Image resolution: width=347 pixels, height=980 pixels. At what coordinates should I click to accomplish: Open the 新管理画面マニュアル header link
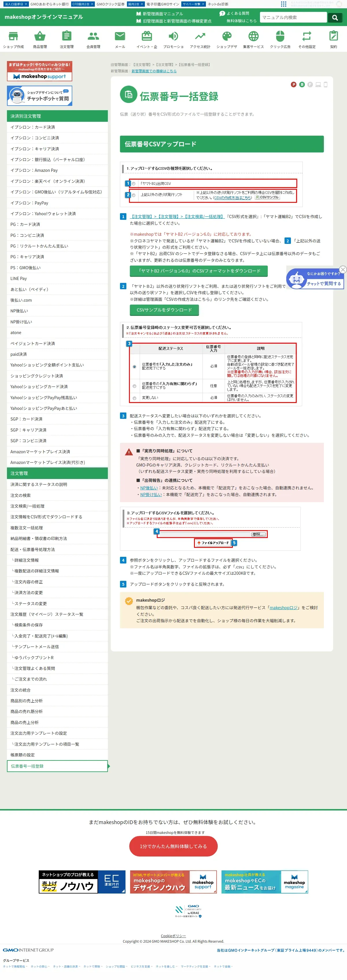tap(163, 14)
